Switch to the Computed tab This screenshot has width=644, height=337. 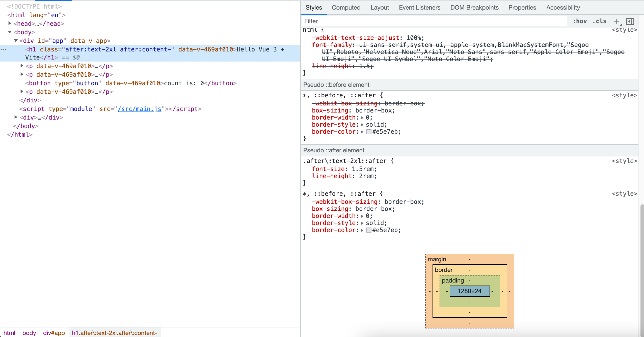click(346, 8)
